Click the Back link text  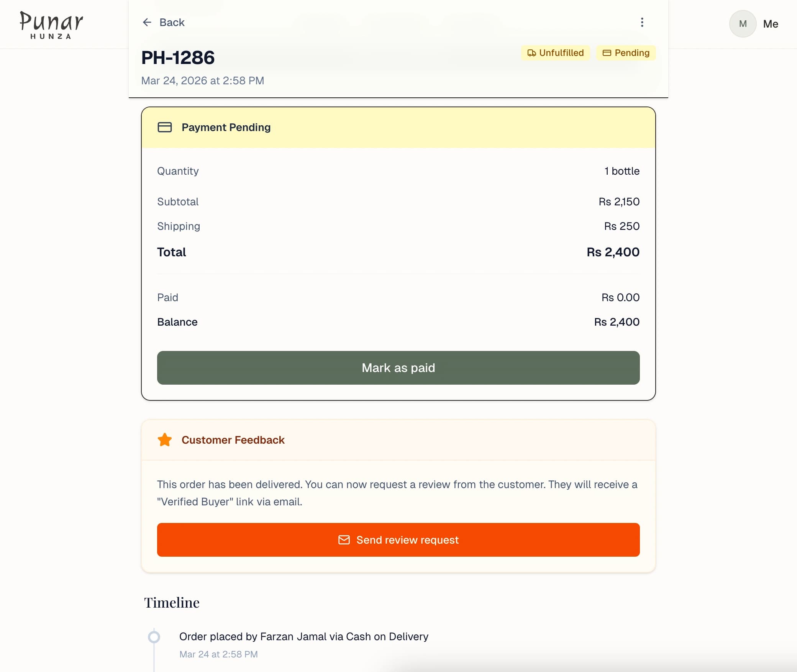[172, 22]
